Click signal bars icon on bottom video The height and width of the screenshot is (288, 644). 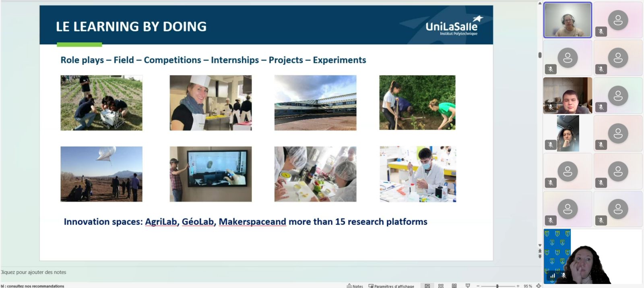[553, 276]
